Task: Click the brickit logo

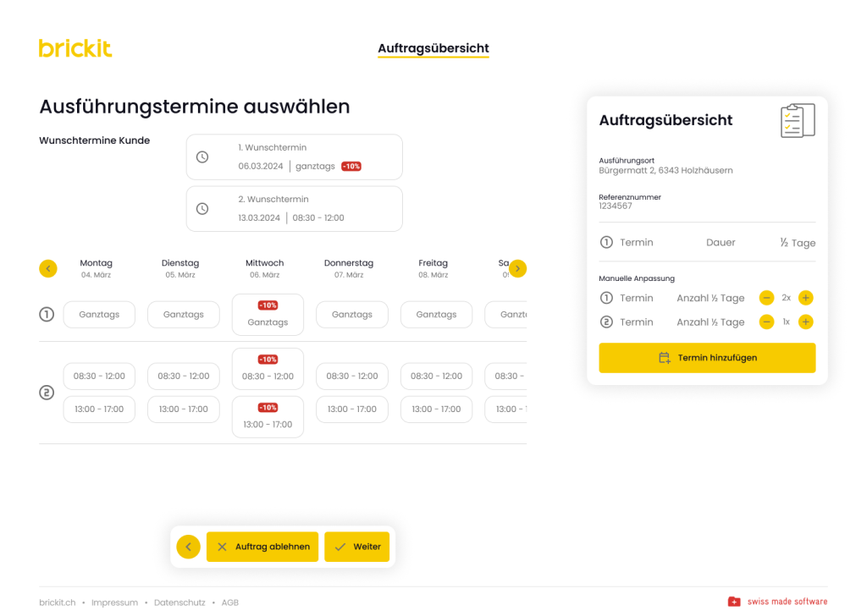Action: click(75, 48)
